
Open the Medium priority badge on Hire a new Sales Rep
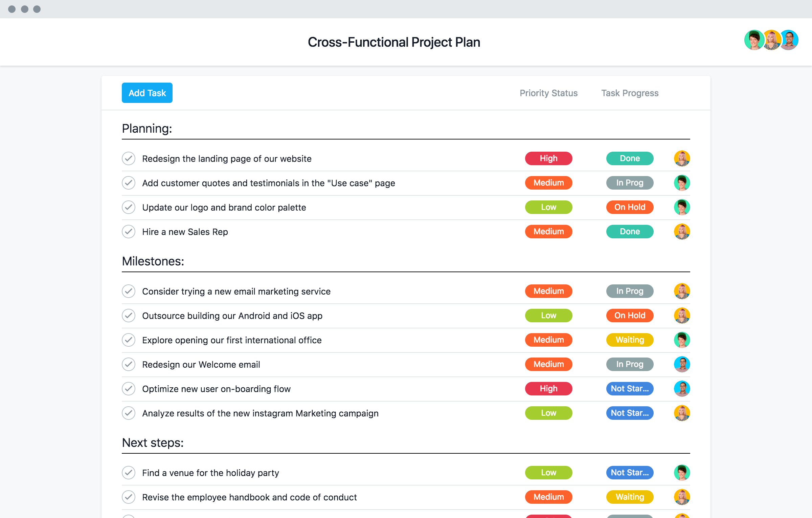[548, 232]
